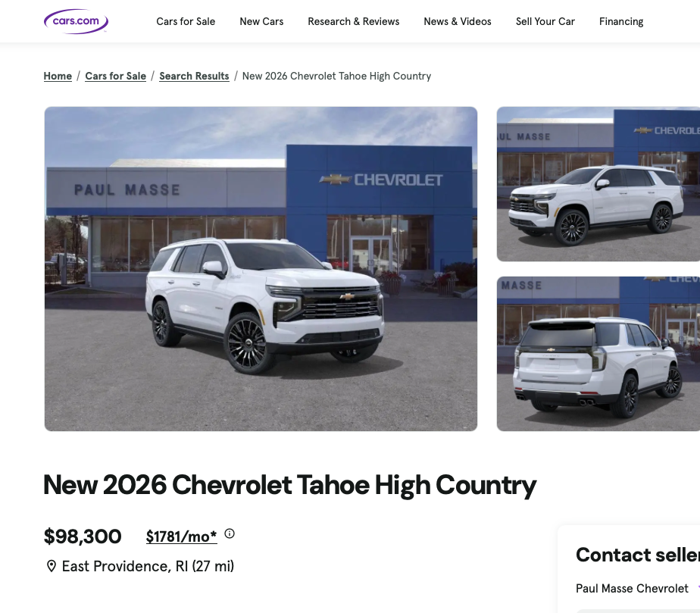Image resolution: width=700 pixels, height=613 pixels.
Task: Return to Search Results via breadcrumb
Action: tap(194, 76)
